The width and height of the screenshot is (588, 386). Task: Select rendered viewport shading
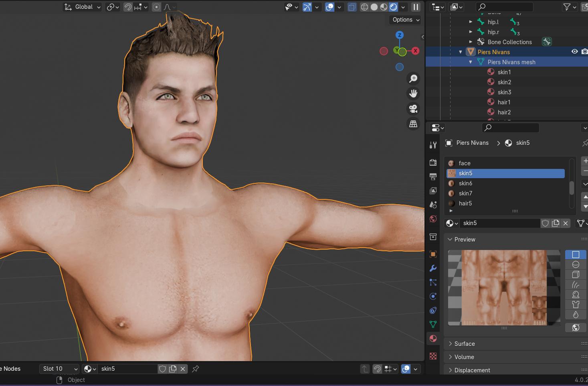coord(393,7)
